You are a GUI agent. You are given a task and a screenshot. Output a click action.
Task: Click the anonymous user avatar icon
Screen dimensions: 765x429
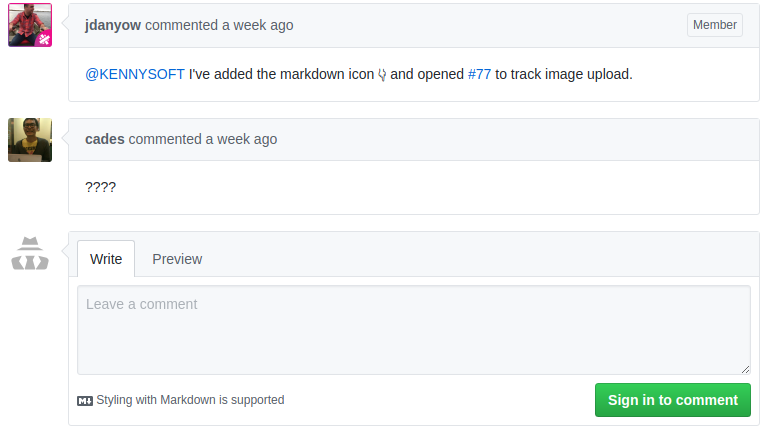[30, 253]
